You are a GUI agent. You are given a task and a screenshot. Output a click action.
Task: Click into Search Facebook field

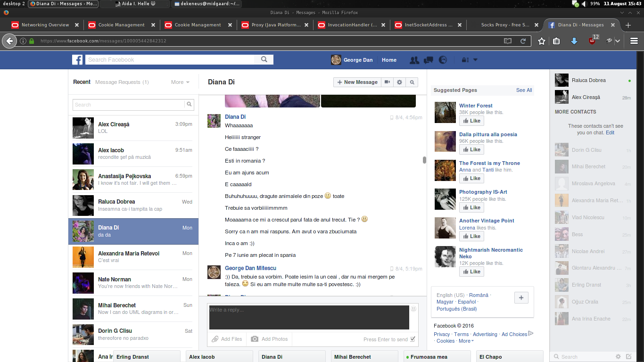(170, 60)
